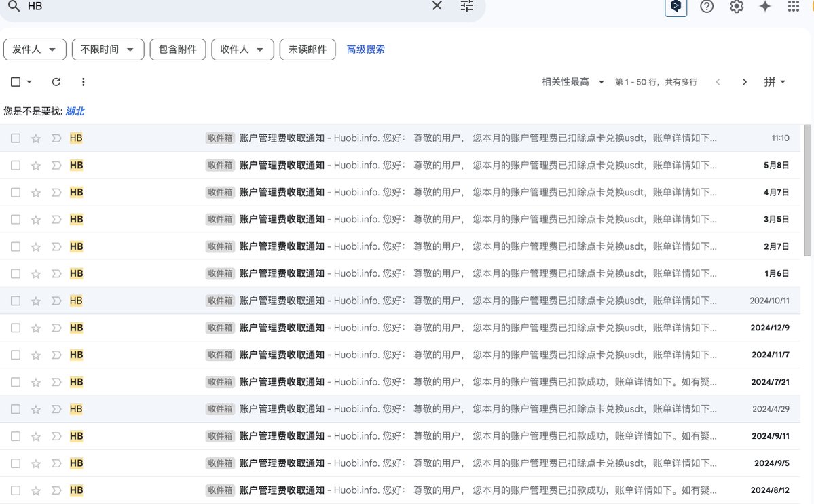Click the 收件箱 label on 2024/11/7 email
Viewport: 814px width, 504px height.
pos(220,355)
